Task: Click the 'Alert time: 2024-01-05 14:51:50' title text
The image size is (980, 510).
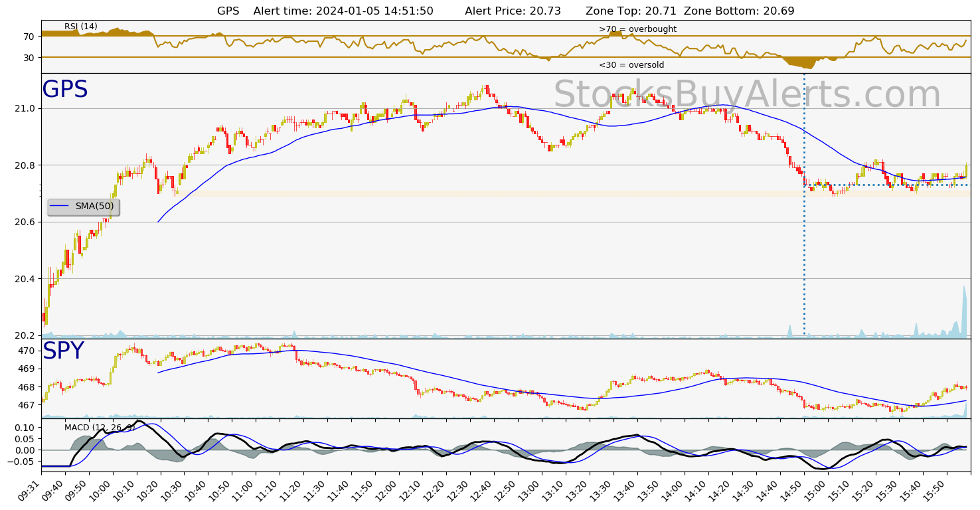Action: 343,11
